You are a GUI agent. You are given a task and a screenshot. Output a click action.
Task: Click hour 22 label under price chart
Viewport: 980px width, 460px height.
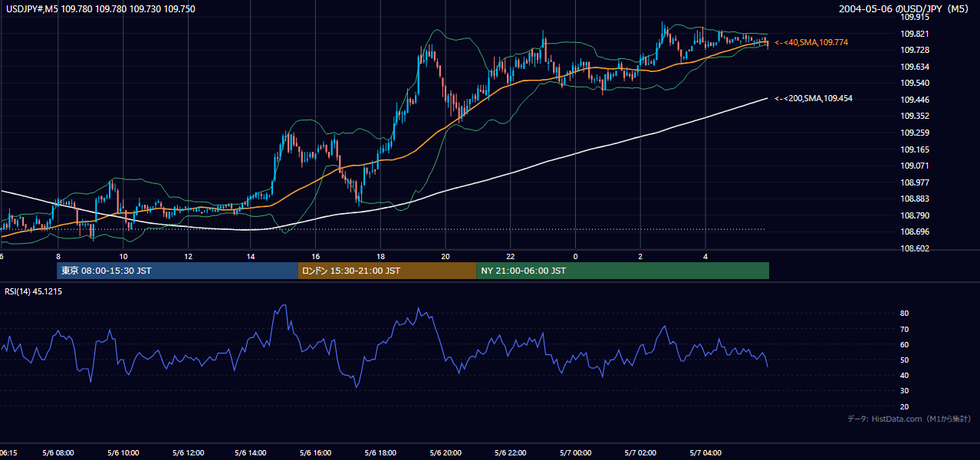tap(510, 257)
